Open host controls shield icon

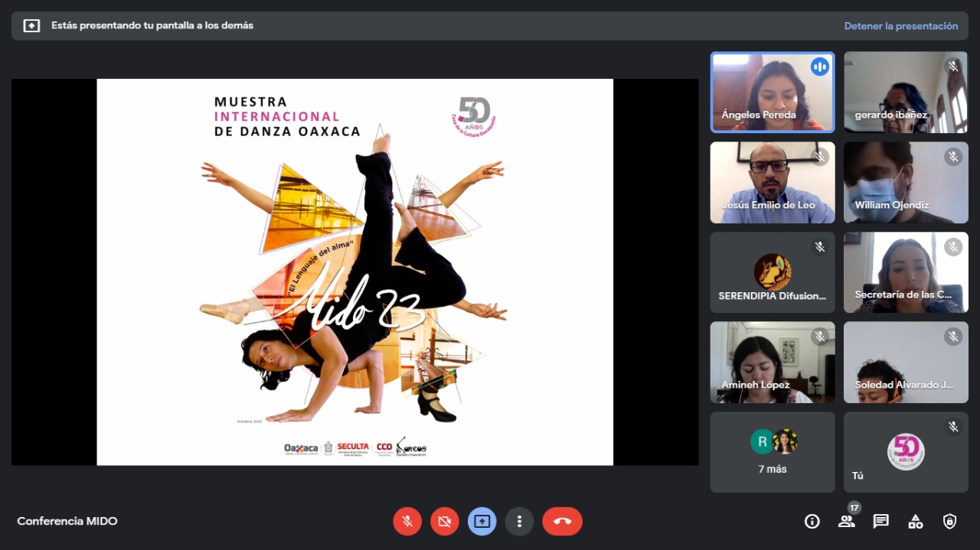(949, 522)
